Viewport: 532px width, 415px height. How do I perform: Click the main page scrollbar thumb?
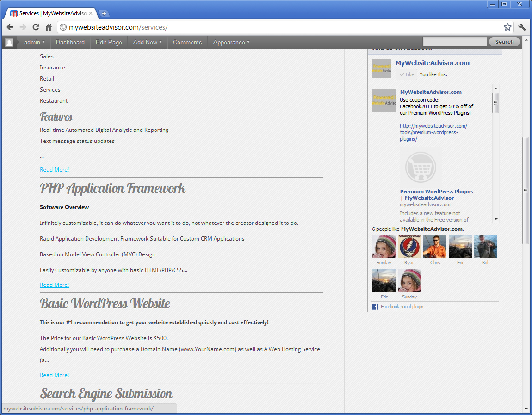525,190
